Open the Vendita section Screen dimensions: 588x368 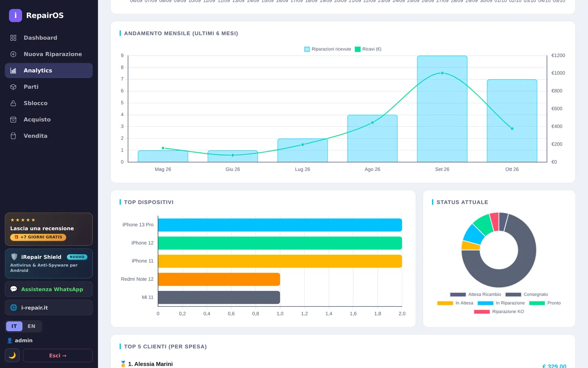[49, 136]
